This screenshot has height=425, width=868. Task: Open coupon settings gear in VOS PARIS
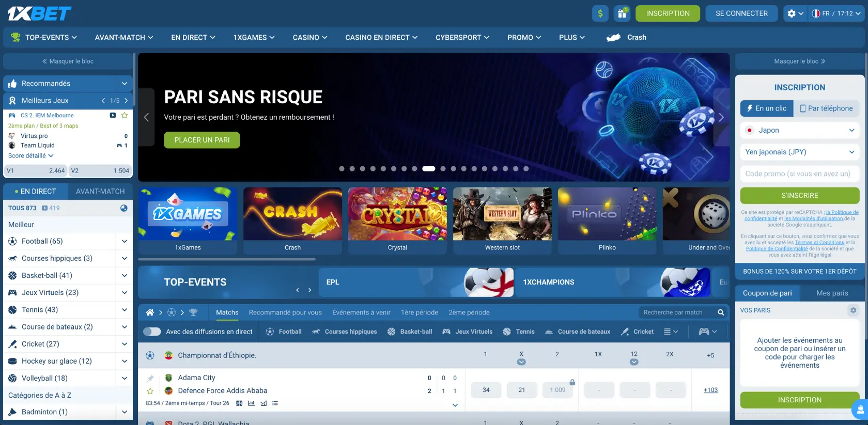click(x=853, y=310)
